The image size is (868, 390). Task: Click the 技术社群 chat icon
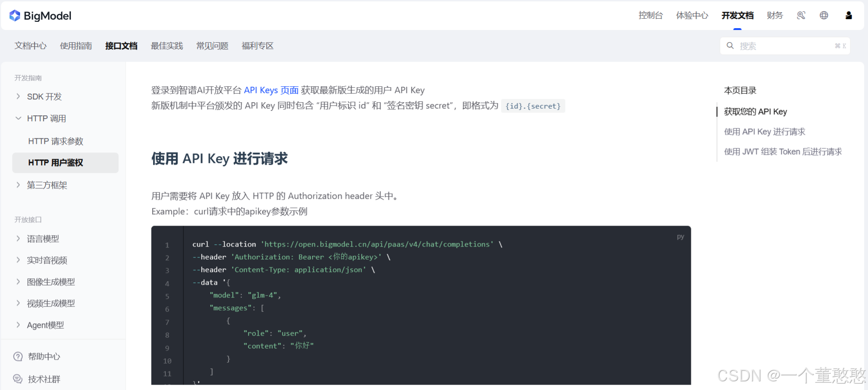pyautogui.click(x=18, y=379)
